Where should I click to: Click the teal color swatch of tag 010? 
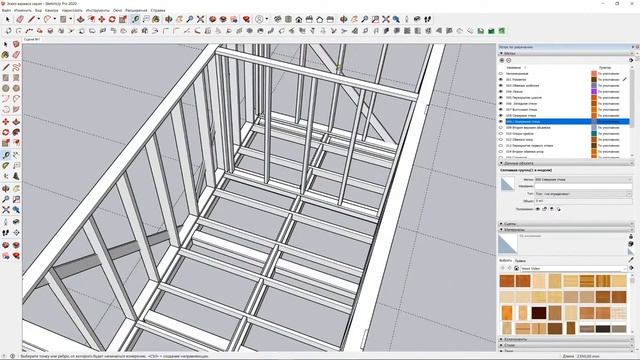tap(594, 133)
